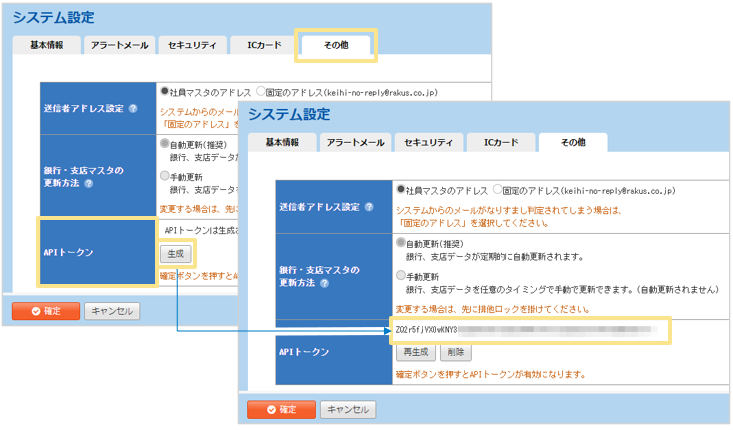Viewport: 733px width, 430px height.
Task: Select 社員マスタのアドレス radio in front window
Action: [402, 189]
